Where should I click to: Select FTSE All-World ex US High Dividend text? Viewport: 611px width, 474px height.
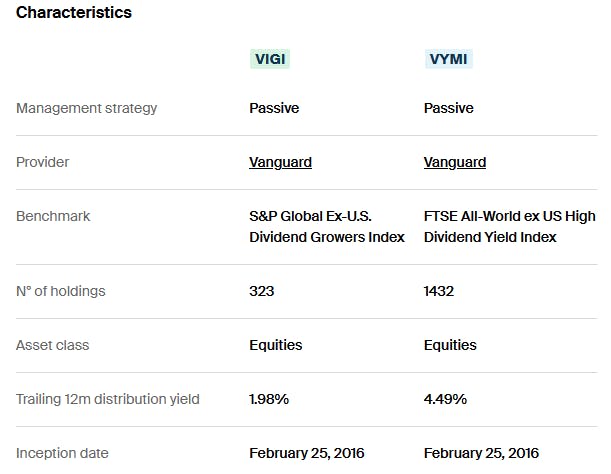click(509, 227)
